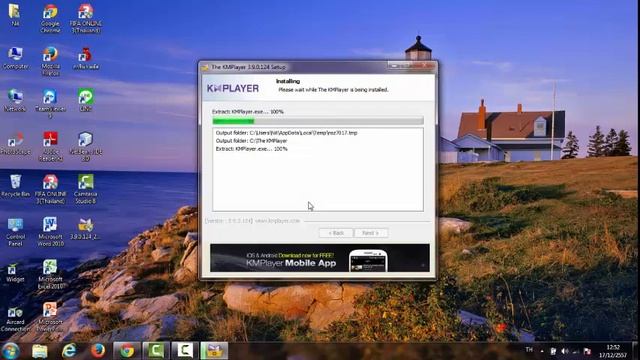Open FIFA ONLINE 3 shortcut above Microsoft Word
This screenshot has height=360, width=640.
pyautogui.click(x=50, y=189)
